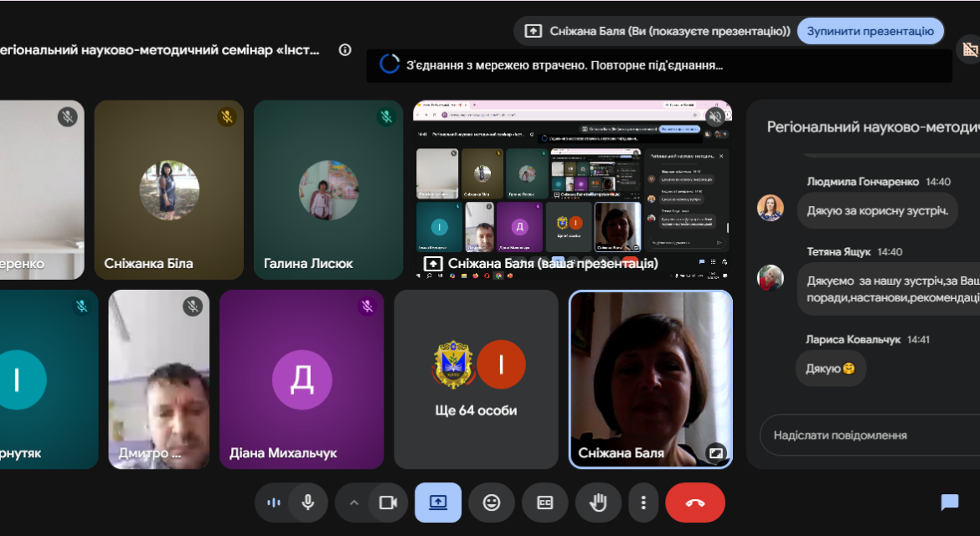Viewport: 980px width, 536px height.
Task: Click Лариса Ковальчук's 'Дякую' message
Action: click(830, 368)
